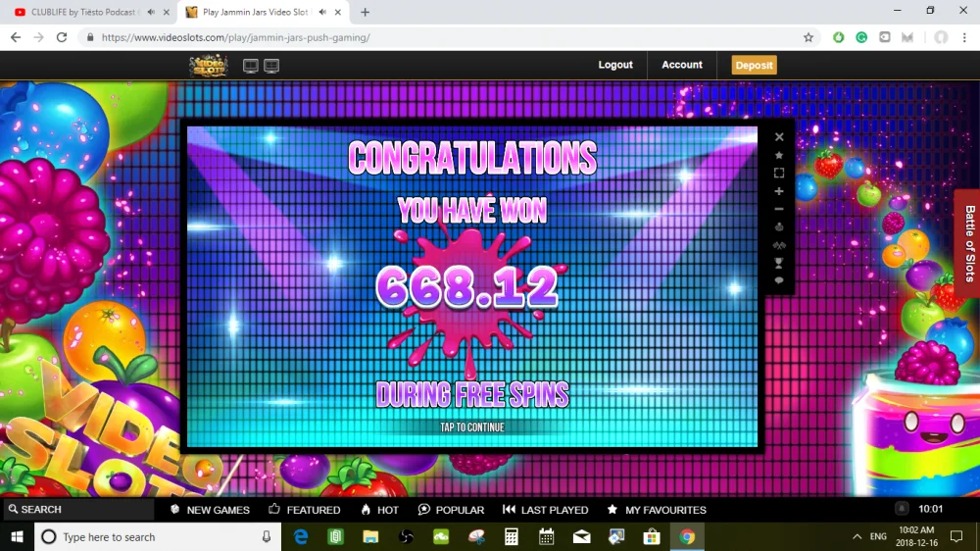Open the My Favourites list

pos(657,510)
